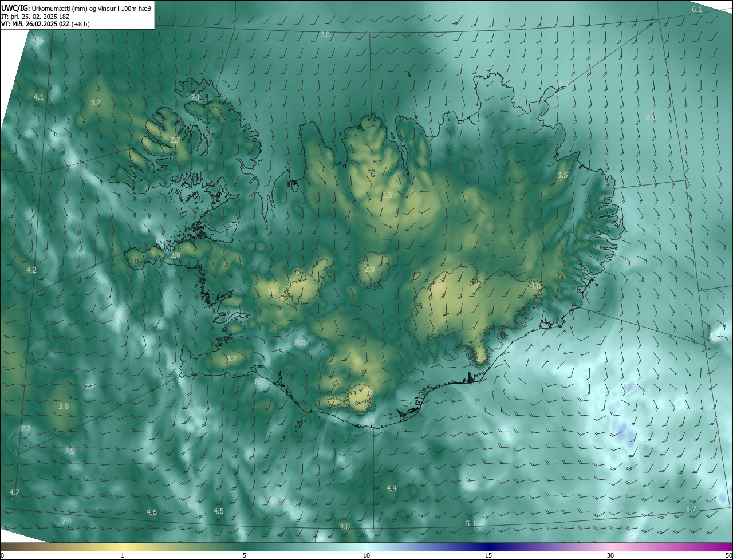Select the 5.1 value label
The image size is (733, 560).
(x=471, y=524)
